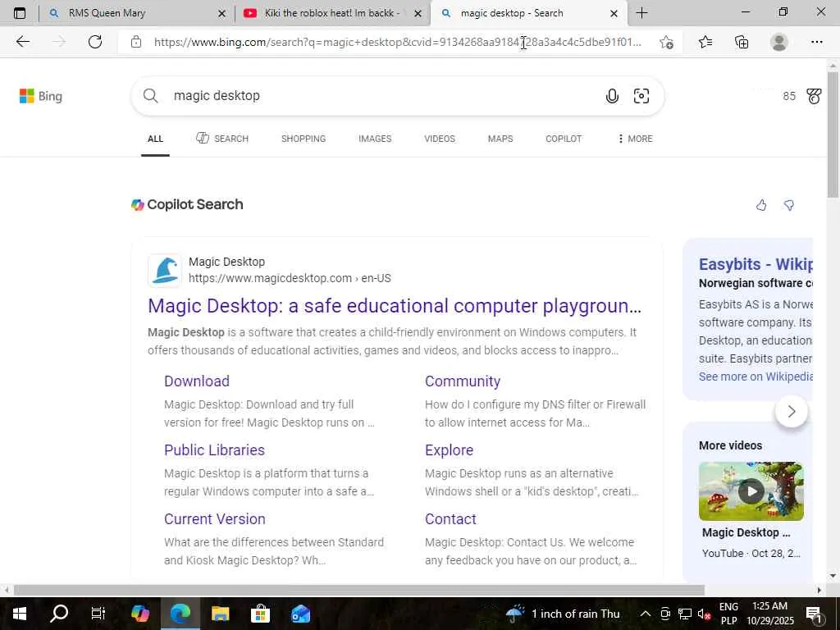Refresh the current page
Image resolution: width=840 pixels, height=630 pixels.
click(95, 42)
